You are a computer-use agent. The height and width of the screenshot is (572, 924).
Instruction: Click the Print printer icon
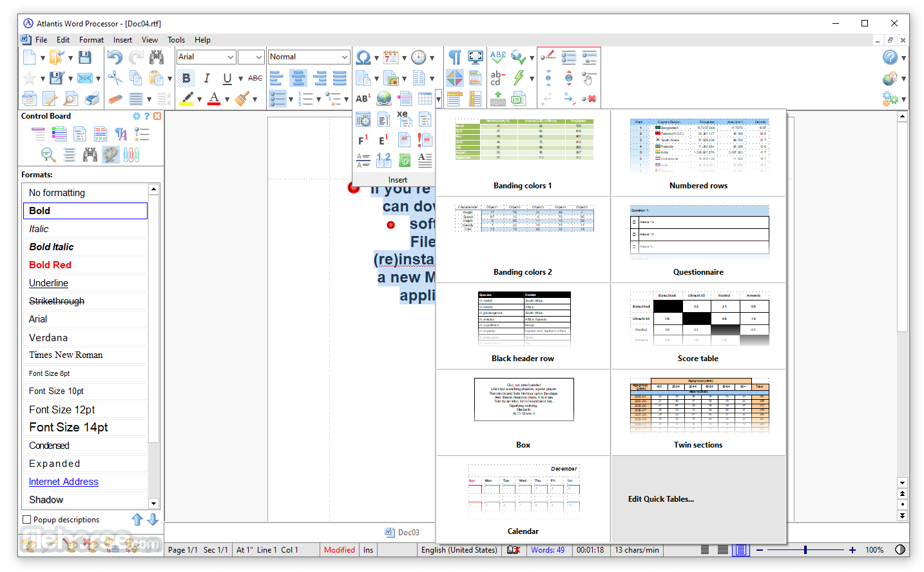[92, 99]
